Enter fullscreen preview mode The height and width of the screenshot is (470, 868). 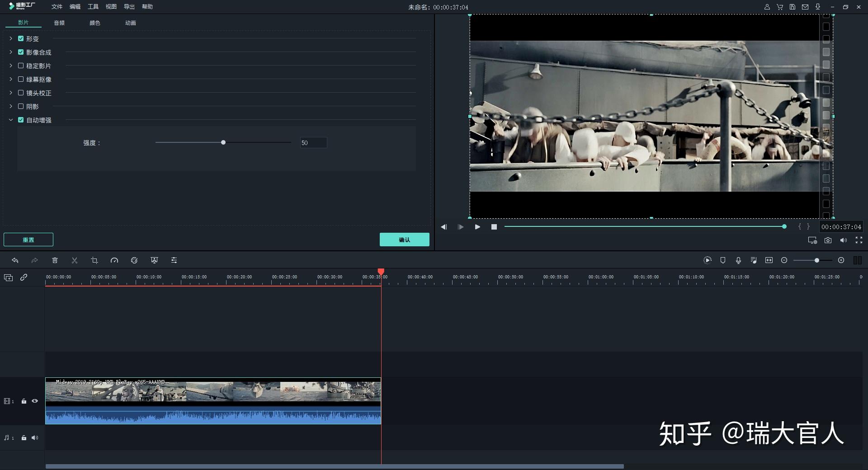[859, 240]
